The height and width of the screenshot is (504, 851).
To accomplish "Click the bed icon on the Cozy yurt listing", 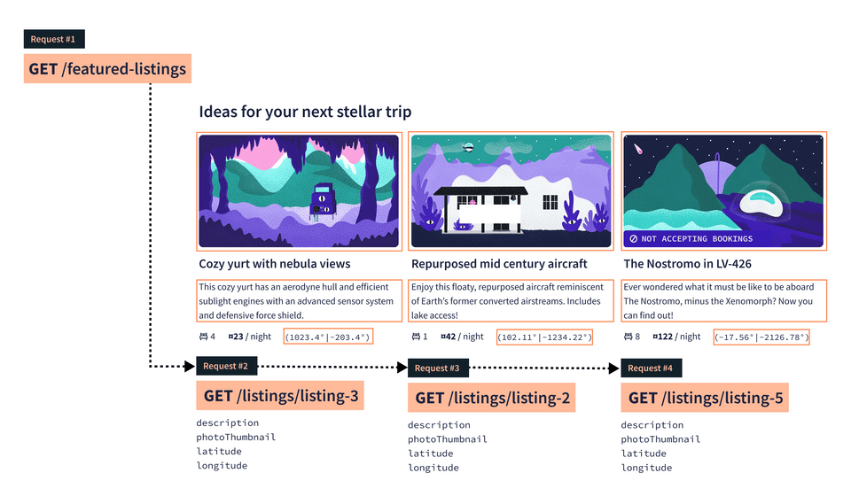I will click(203, 337).
